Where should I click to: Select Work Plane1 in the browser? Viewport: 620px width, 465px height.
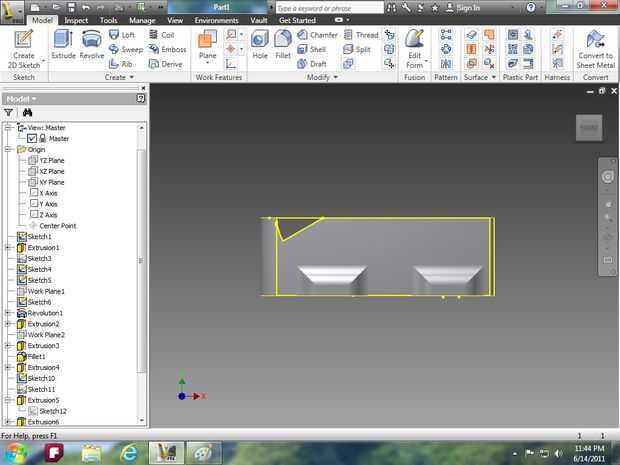click(41, 291)
